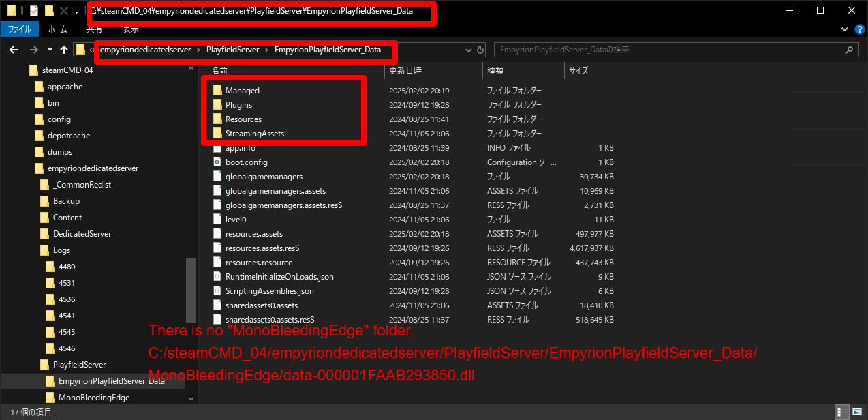
Task: Click the Back navigation arrow
Action: pos(12,50)
